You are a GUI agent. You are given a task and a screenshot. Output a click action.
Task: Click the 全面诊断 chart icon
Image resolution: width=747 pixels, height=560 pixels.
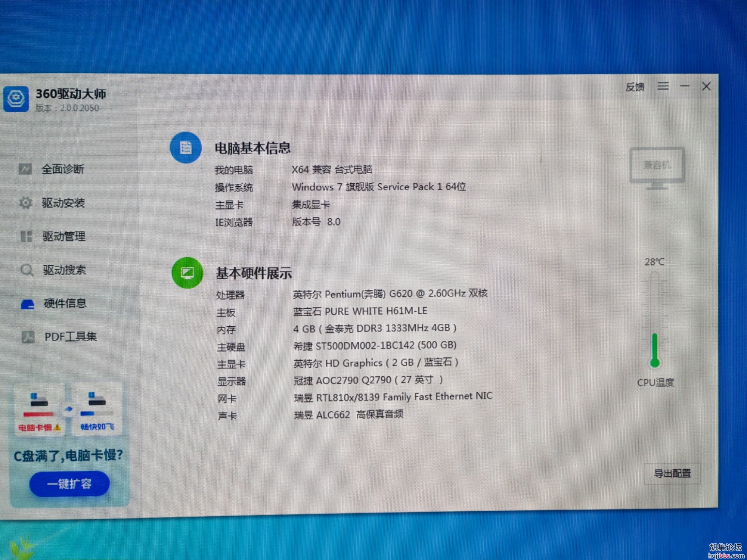point(25,169)
